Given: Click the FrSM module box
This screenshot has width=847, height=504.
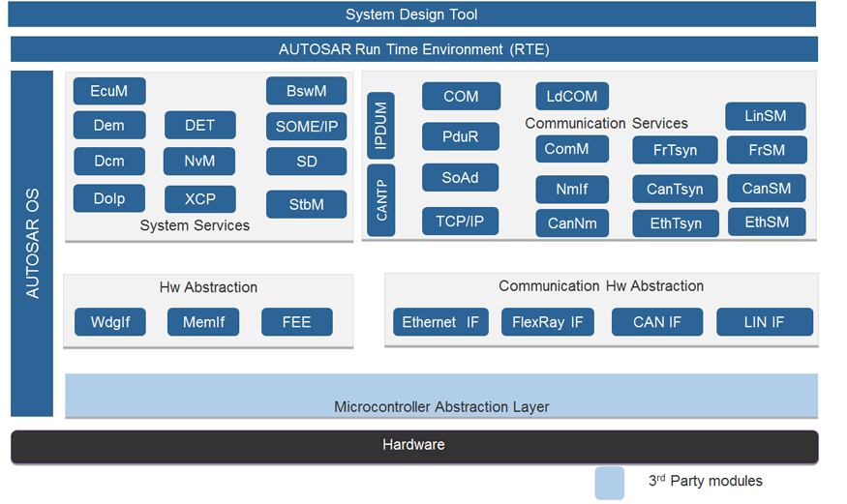Looking at the screenshot, I should pos(767,150).
